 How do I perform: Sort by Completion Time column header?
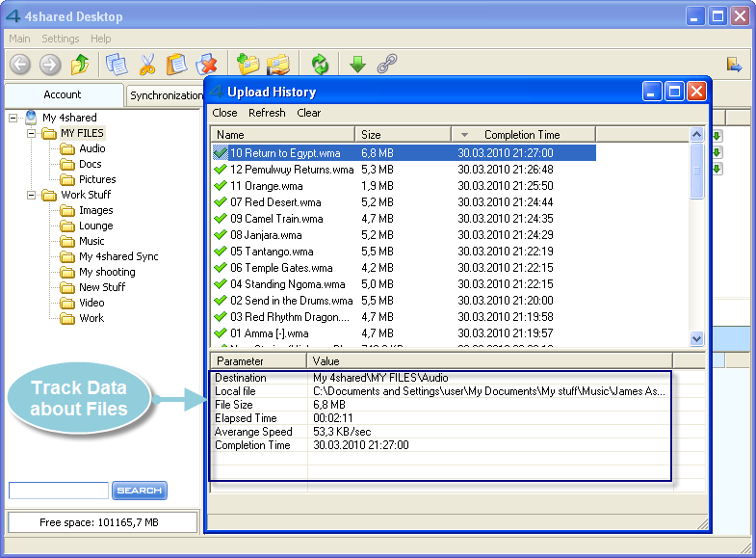[523, 135]
